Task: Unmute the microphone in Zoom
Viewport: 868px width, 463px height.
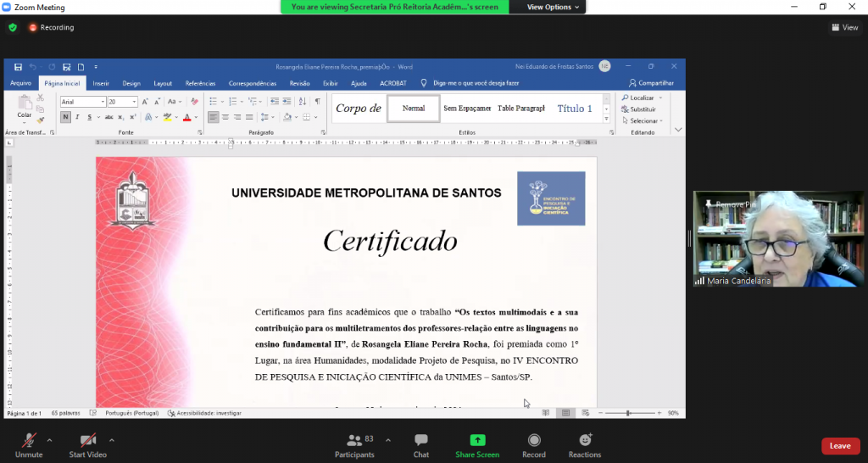Action: (x=29, y=446)
